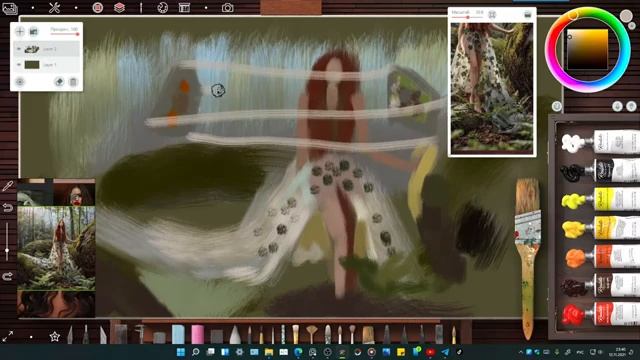
Task: Click the reference board icon in the top bar
Action: (x=184, y=8)
